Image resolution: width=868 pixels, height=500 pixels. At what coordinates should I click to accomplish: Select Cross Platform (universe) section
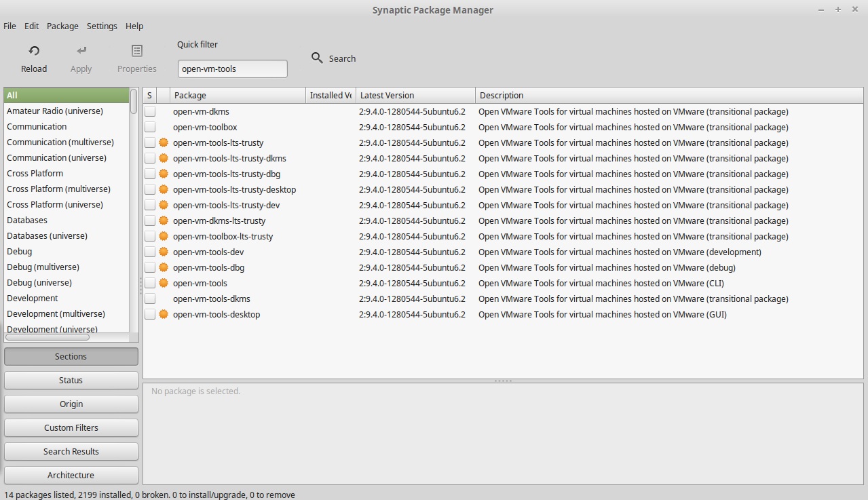click(67, 204)
